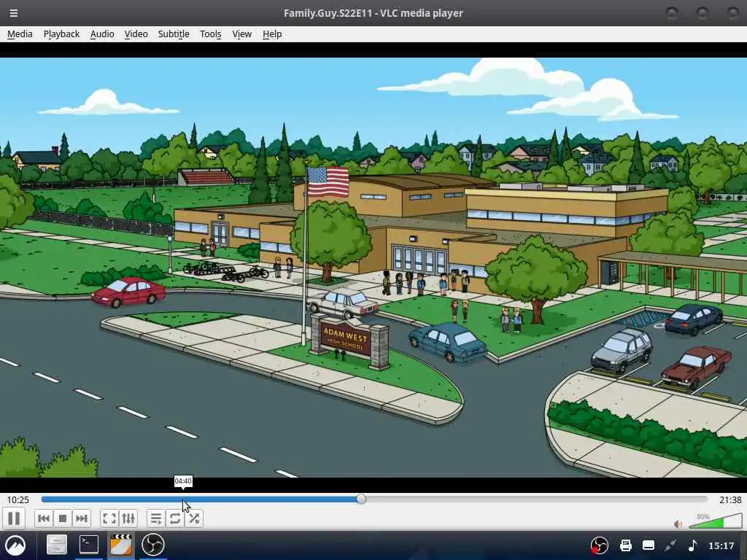Viewport: 747px width, 560px height.
Task: Open the taskbar start menu logo
Action: 15,545
